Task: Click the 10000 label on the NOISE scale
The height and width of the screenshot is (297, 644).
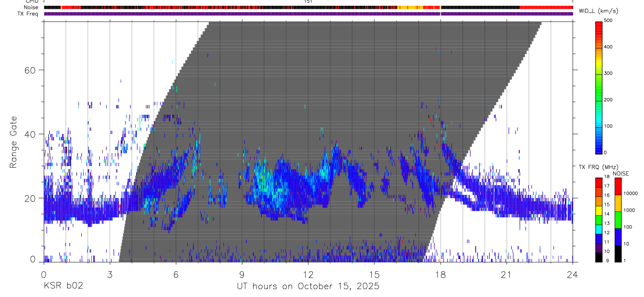Action: (630, 193)
